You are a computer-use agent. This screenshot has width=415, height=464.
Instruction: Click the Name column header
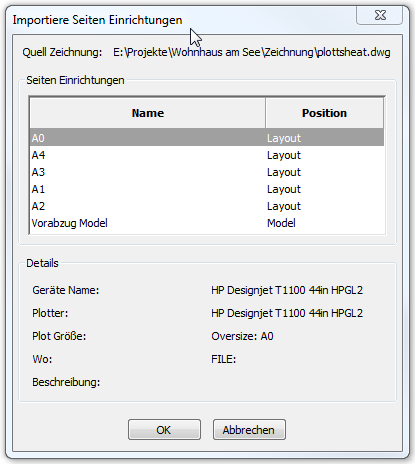pos(148,113)
